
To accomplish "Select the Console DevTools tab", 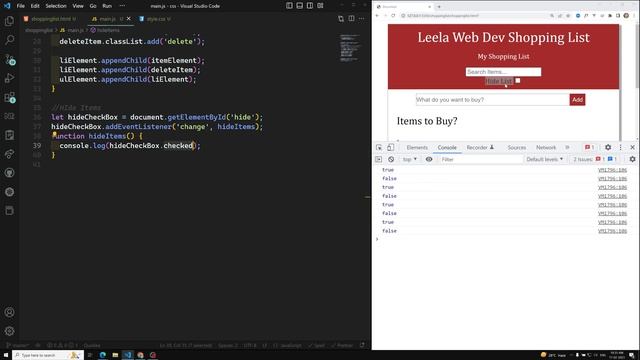I will [447, 147].
